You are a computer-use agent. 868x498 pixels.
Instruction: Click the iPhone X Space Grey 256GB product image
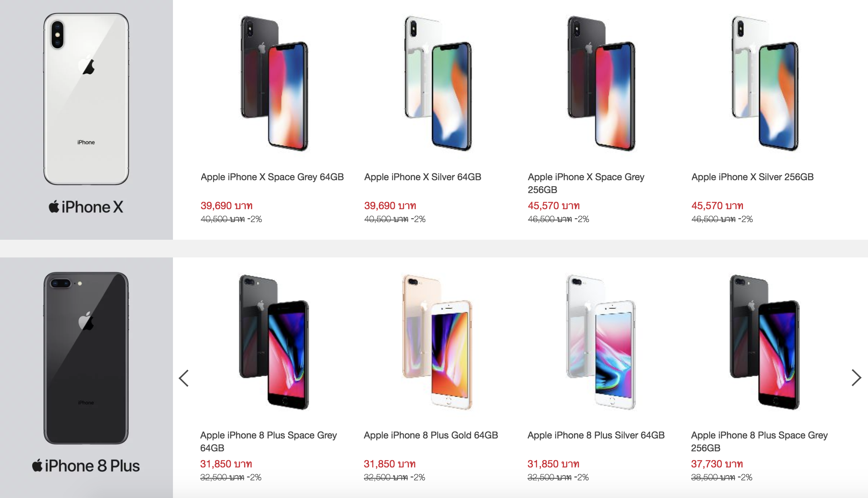pos(602,84)
